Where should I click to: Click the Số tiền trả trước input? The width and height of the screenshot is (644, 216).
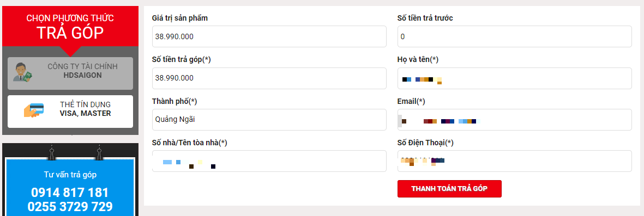[x=514, y=36]
